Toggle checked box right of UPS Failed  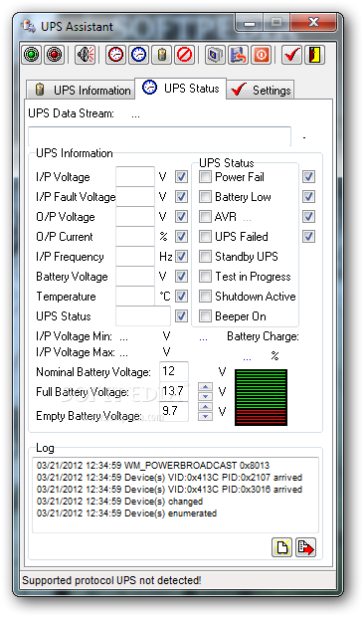pyautogui.click(x=308, y=237)
